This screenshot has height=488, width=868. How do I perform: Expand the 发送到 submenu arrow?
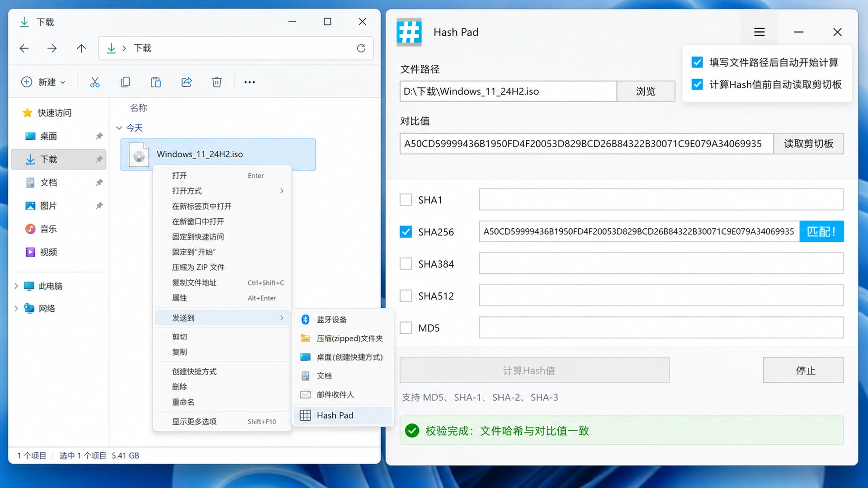click(x=282, y=318)
